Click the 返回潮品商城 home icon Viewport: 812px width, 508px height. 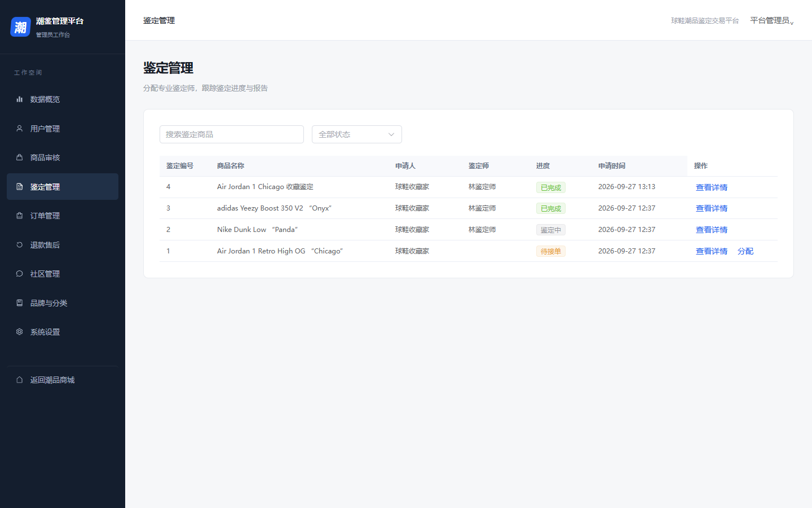point(19,380)
